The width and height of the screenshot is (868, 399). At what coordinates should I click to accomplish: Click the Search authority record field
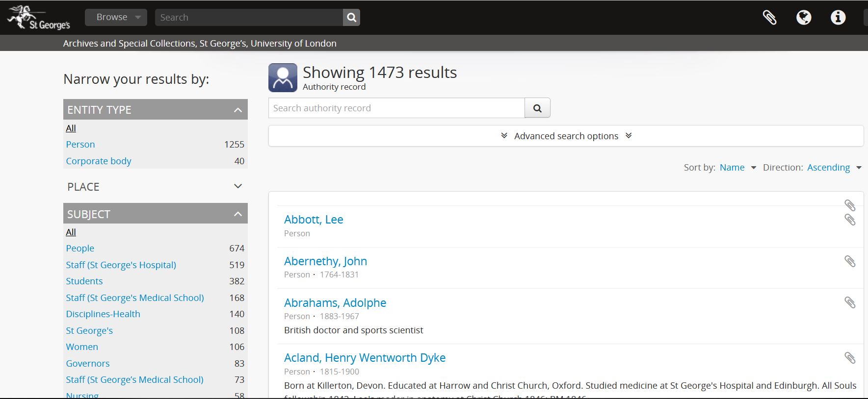click(396, 108)
